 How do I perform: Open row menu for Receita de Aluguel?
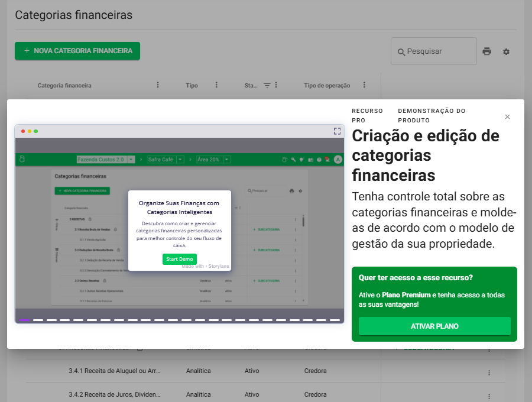(489, 372)
